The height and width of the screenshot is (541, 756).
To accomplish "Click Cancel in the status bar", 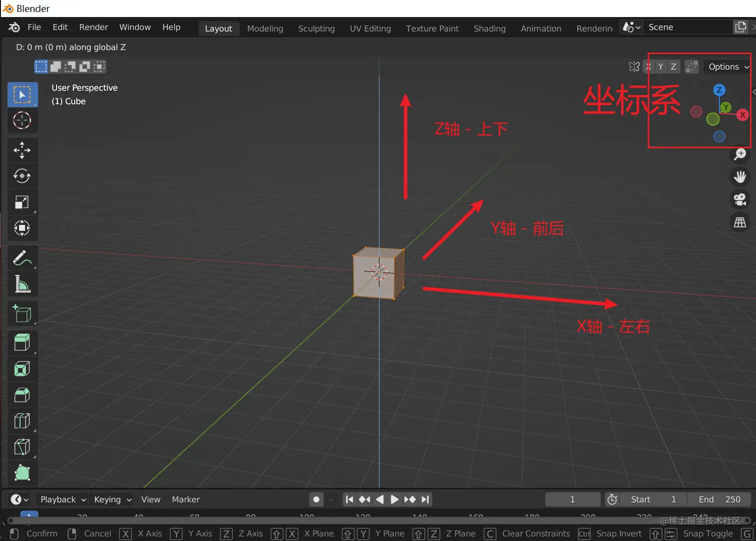I will tap(98, 533).
